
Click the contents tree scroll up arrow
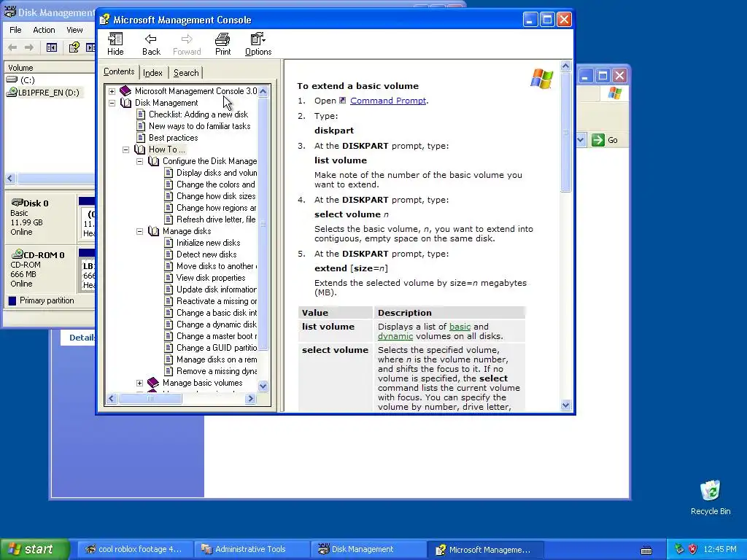263,91
